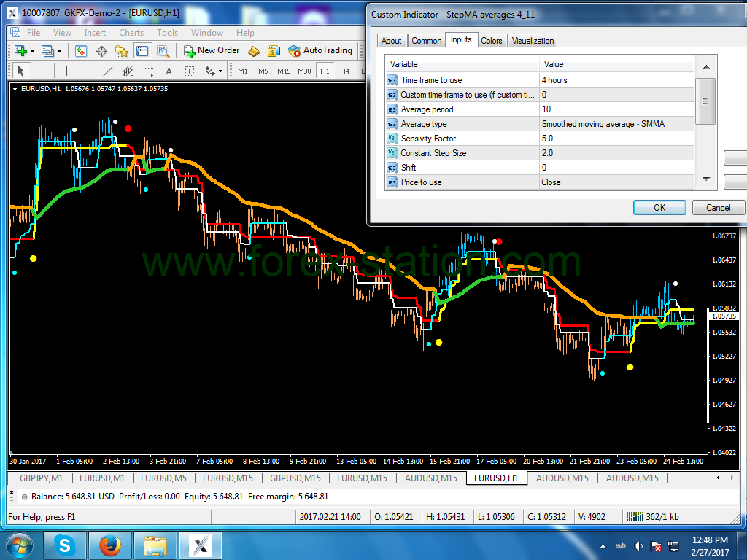Open the Charts menu
This screenshot has height=560, width=747.
(131, 32)
